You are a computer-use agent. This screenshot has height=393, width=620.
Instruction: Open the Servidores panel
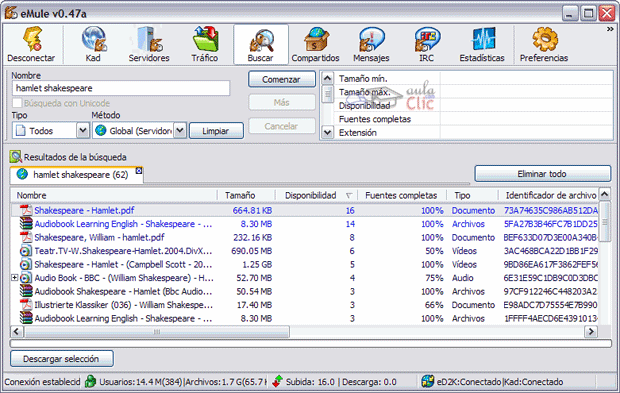pyautogui.click(x=149, y=44)
